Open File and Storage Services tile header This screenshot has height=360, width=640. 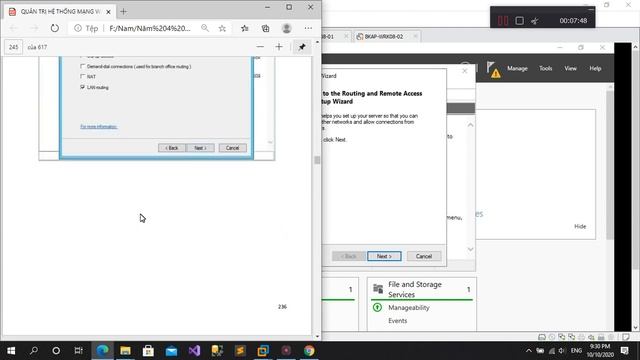click(415, 289)
